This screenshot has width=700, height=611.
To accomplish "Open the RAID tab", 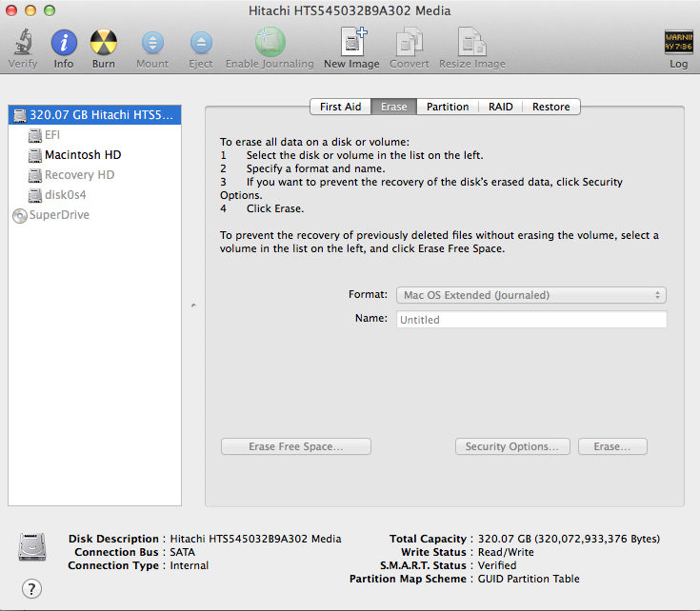I will coord(500,107).
